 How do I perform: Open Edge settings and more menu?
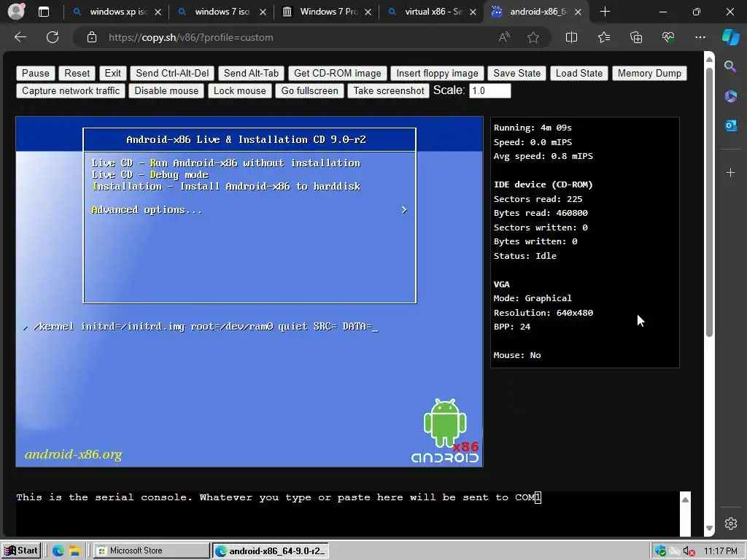700,37
